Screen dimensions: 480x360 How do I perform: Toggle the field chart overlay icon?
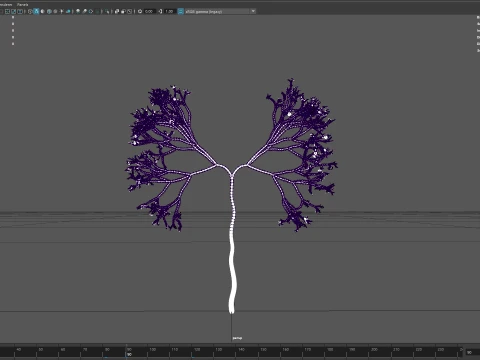7,11
